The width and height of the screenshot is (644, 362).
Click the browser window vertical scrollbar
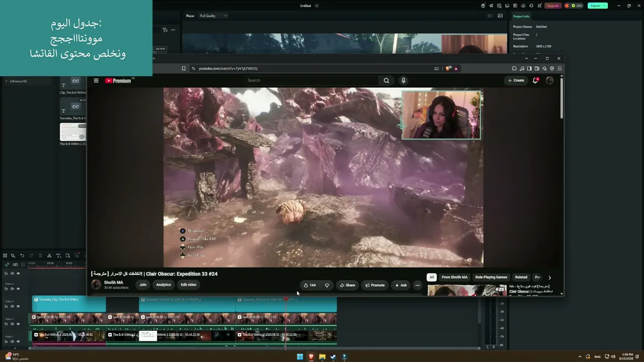561,98
